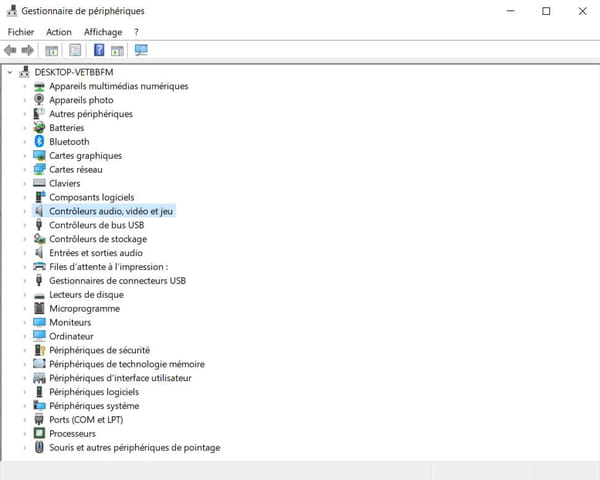
Task: Select the Contrôleurs de stockage label
Action: (98, 239)
